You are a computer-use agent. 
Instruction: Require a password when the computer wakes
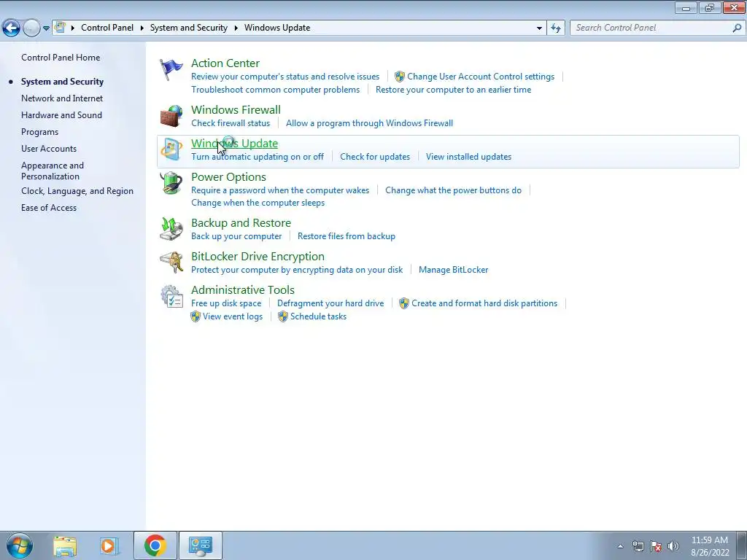(x=280, y=190)
